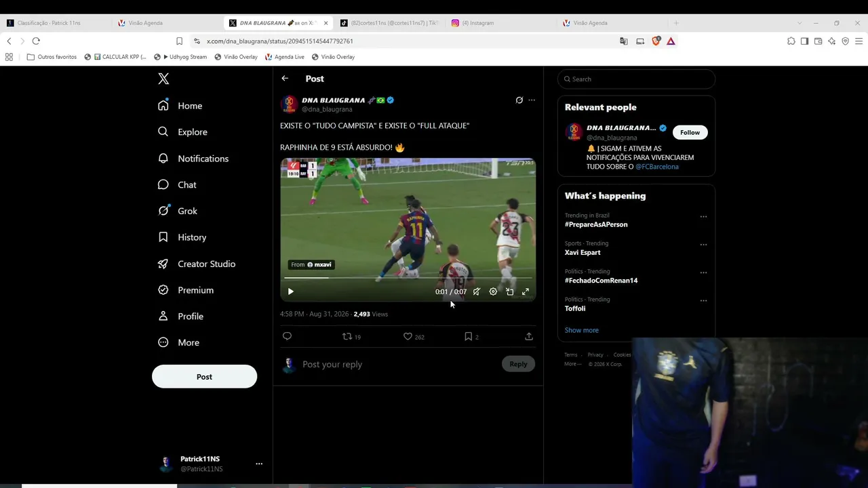The width and height of the screenshot is (868, 488).
Task: Open the Privacy footer link
Action: click(595, 354)
